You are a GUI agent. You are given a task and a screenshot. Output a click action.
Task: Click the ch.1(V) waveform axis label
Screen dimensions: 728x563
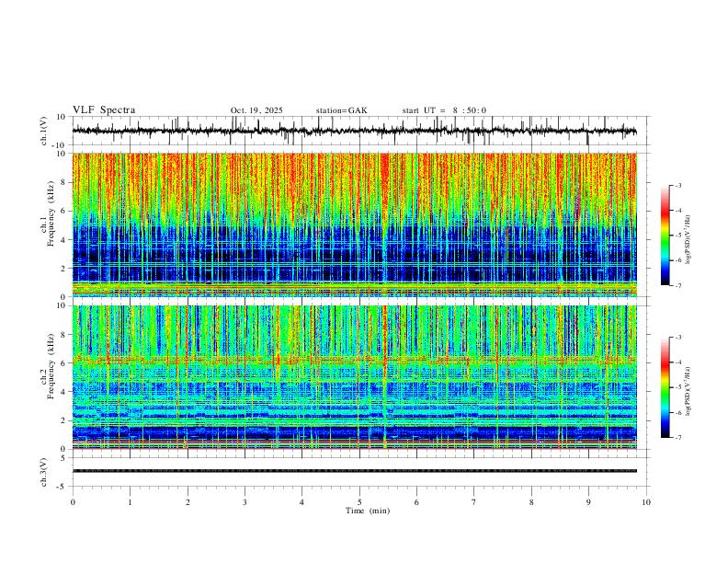(44, 131)
